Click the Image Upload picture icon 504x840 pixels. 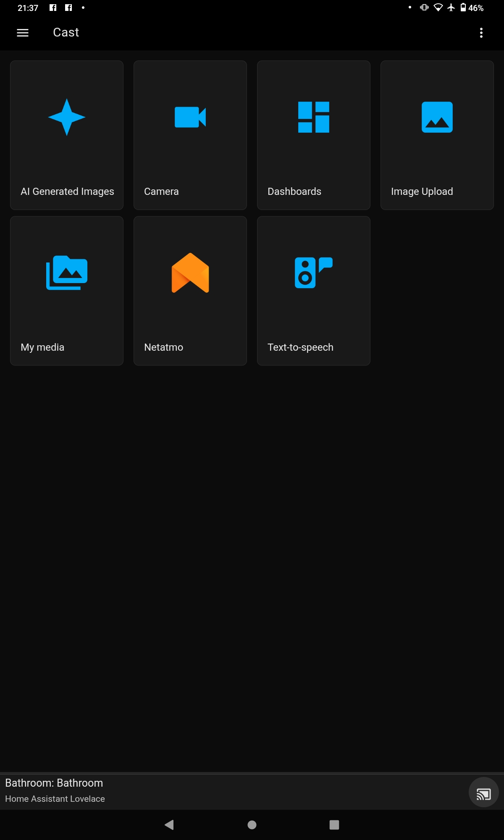click(437, 117)
